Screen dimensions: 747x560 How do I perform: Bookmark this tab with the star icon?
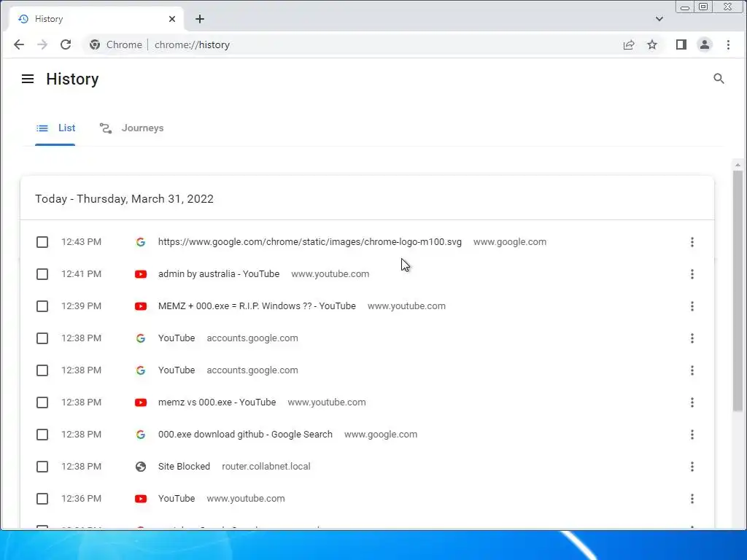tap(652, 44)
